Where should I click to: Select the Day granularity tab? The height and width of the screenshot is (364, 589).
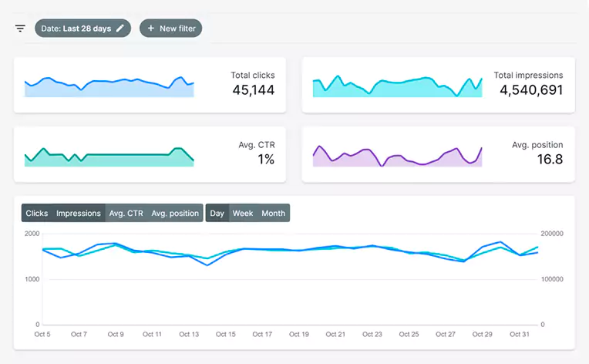click(x=217, y=213)
